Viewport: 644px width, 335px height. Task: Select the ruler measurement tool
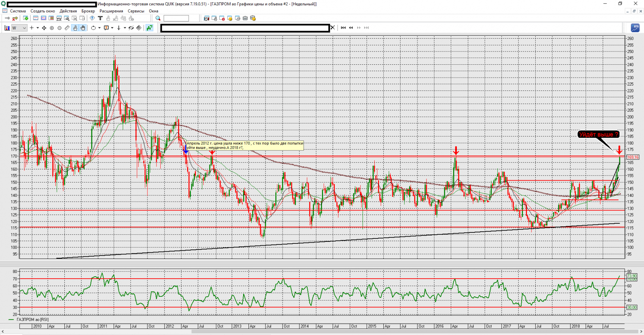coord(67,28)
